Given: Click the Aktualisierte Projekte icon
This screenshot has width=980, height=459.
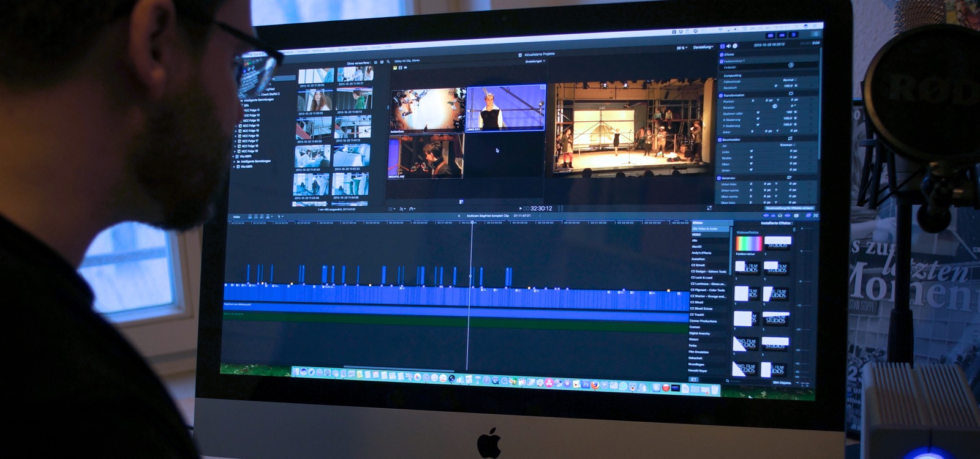Looking at the screenshot, I should click(x=520, y=55).
